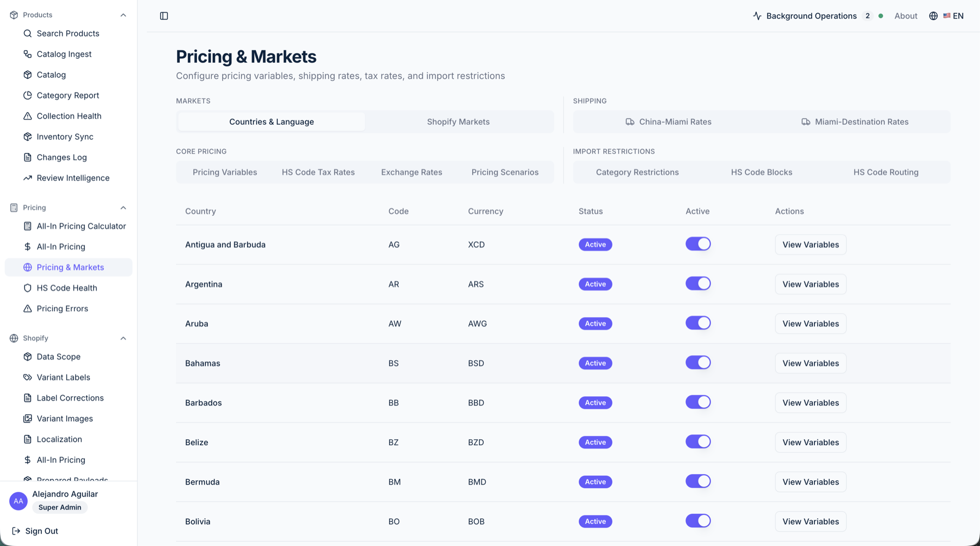Screen dimensions: 980x546
Task: Toggle Argentina active switch off
Action: coord(698,283)
